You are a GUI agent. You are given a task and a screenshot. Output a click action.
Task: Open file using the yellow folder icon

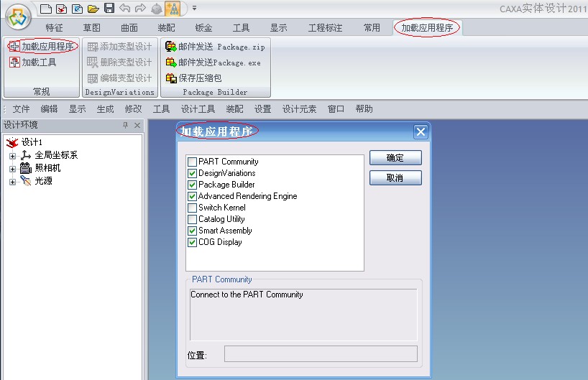pos(93,8)
